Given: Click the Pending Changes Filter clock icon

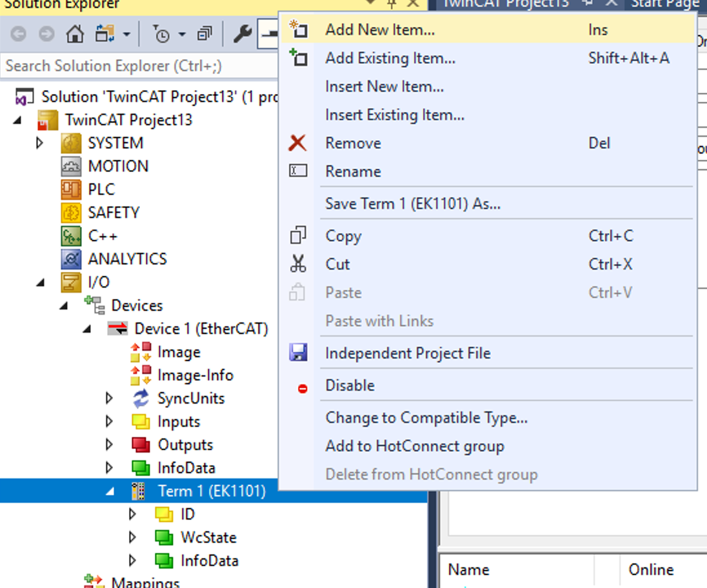Looking at the screenshot, I should click(161, 34).
